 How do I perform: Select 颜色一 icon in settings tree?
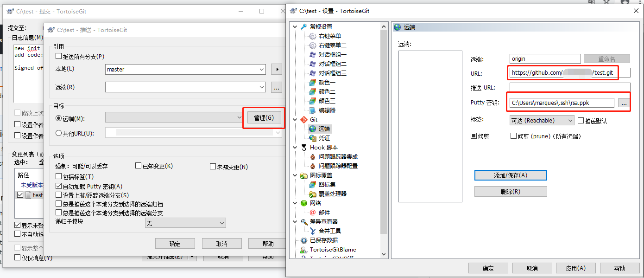coord(313,82)
